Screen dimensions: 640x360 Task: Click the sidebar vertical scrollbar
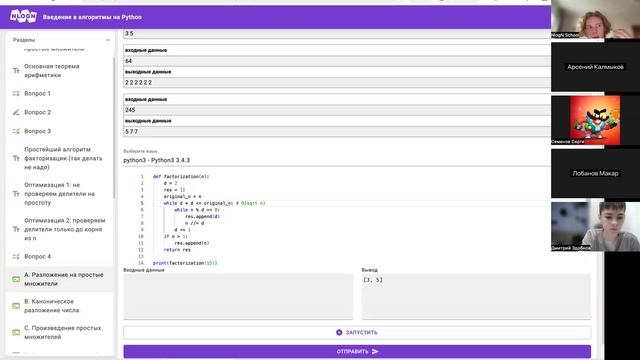point(114,127)
